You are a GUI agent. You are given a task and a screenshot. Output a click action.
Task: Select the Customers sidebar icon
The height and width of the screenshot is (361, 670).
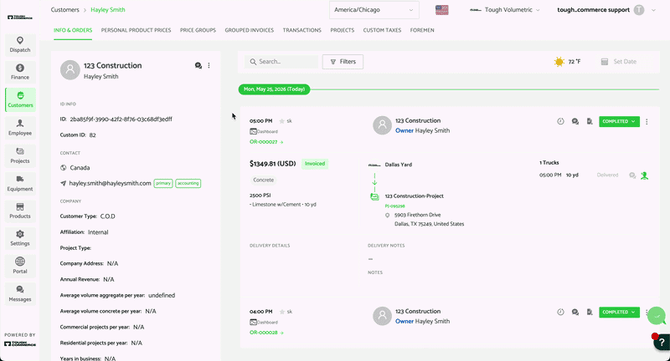click(x=20, y=100)
